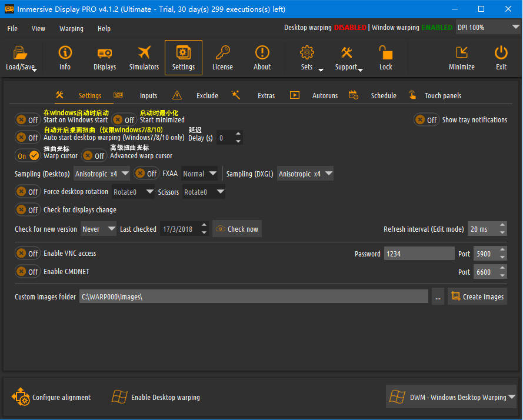Open the Configure alignment icon
Screen dimensions: 523x420
point(21,396)
